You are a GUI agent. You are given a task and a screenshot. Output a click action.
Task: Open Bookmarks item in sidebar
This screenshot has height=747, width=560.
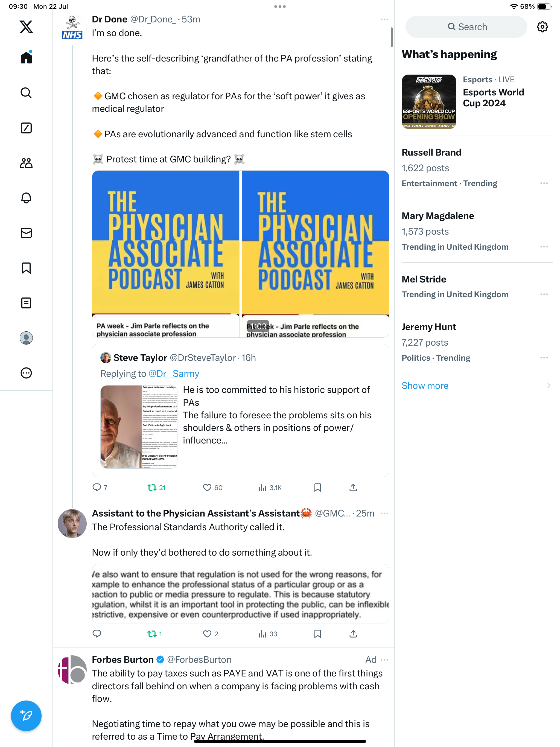click(x=26, y=268)
